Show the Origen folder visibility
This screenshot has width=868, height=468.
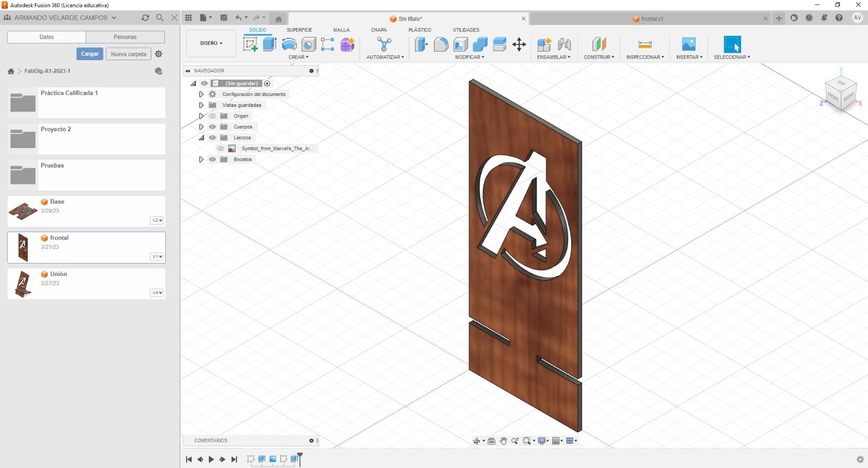pos(213,116)
